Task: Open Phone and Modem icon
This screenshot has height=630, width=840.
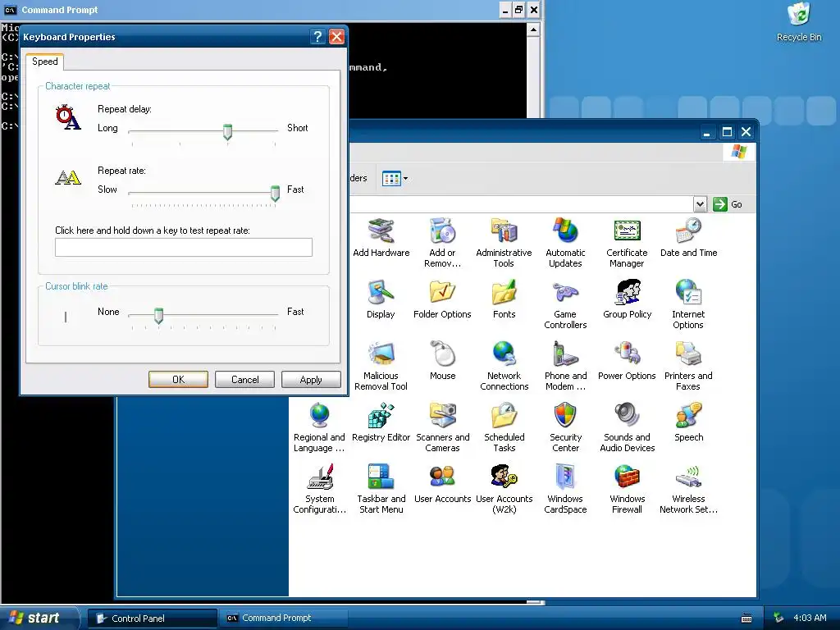Action: [566, 354]
